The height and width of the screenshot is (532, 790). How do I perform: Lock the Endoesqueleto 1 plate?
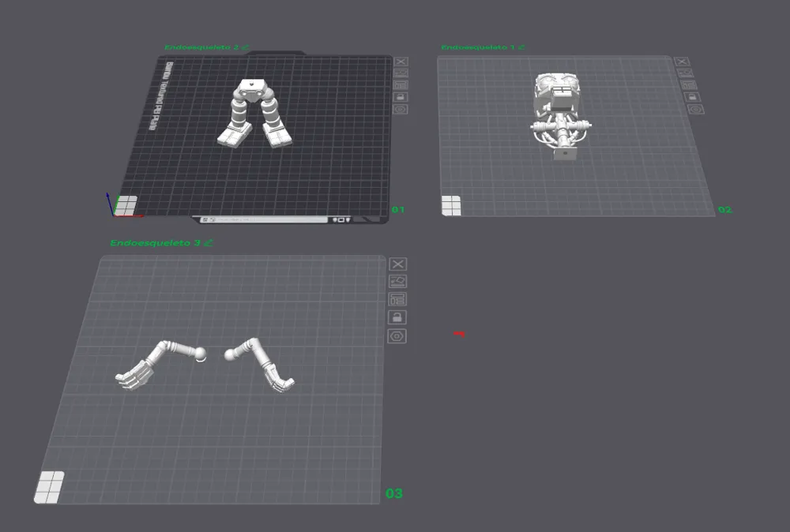tap(693, 97)
